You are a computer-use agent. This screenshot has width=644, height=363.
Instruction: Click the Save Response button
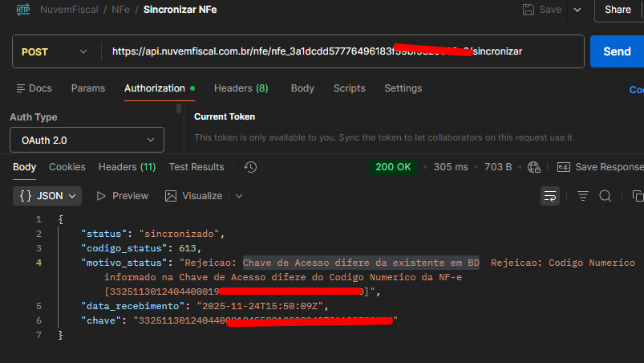click(x=600, y=167)
